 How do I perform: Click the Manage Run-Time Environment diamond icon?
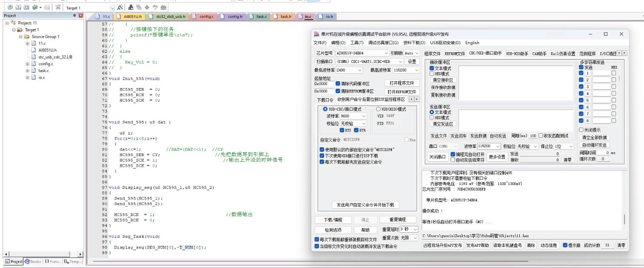147,8
